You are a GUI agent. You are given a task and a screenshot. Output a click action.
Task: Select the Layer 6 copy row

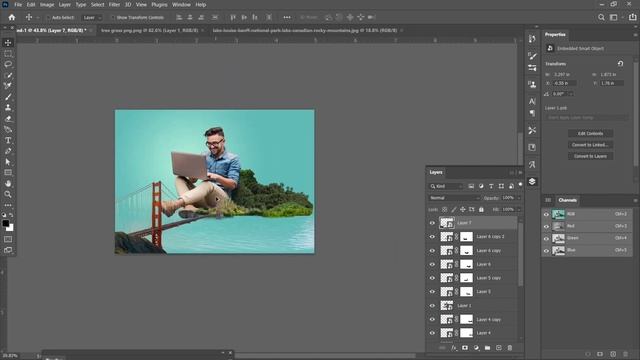click(473, 251)
